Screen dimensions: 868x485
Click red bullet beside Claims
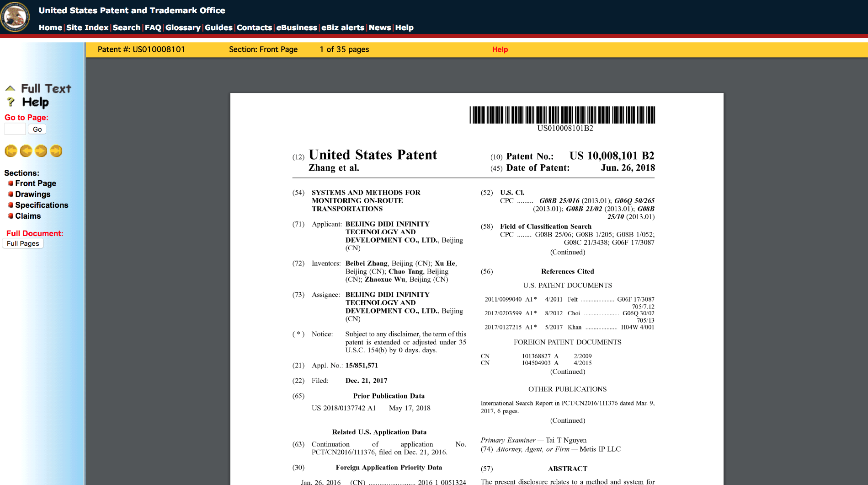click(10, 216)
